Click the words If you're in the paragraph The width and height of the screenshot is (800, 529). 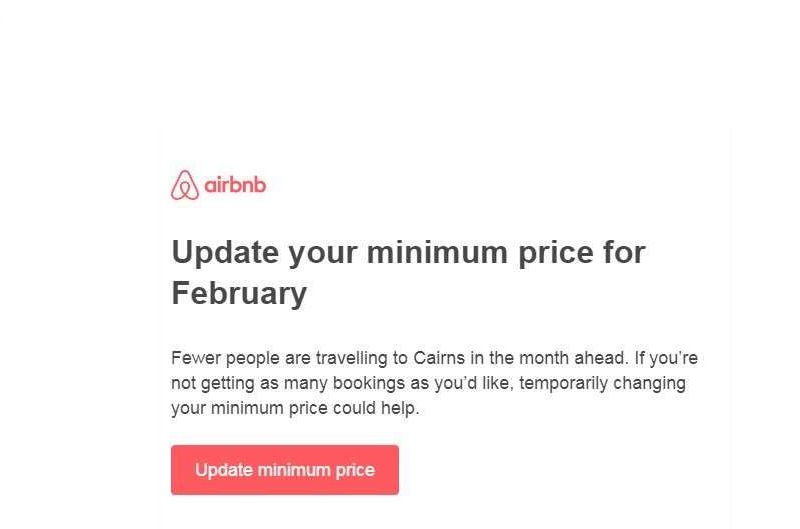666,359
